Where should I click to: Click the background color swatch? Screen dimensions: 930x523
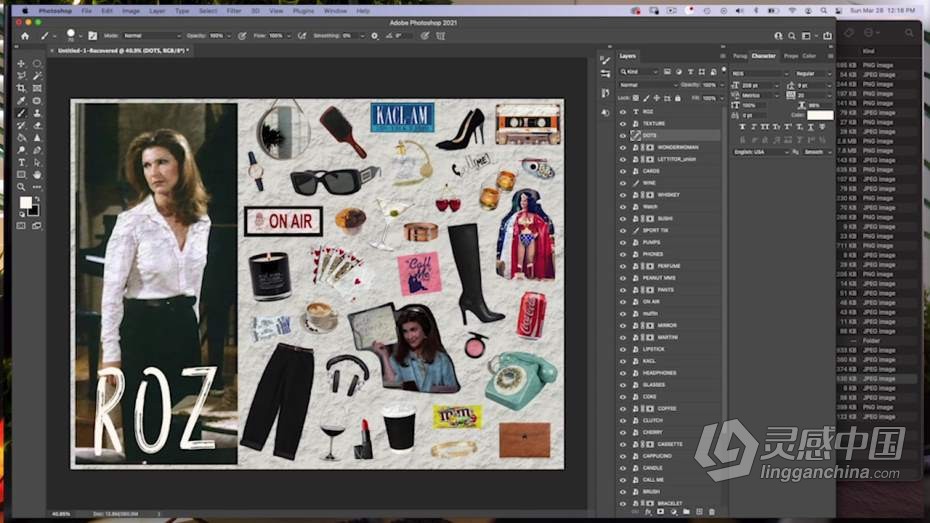34,210
